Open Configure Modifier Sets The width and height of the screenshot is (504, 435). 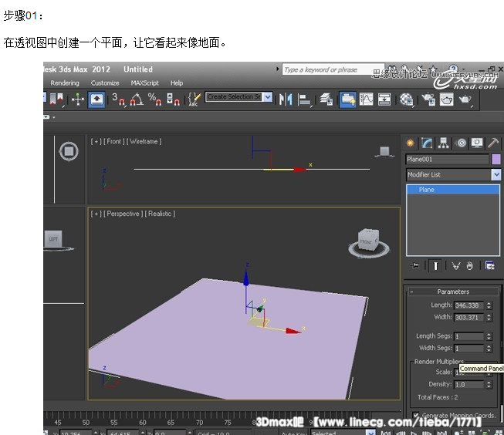point(490,265)
